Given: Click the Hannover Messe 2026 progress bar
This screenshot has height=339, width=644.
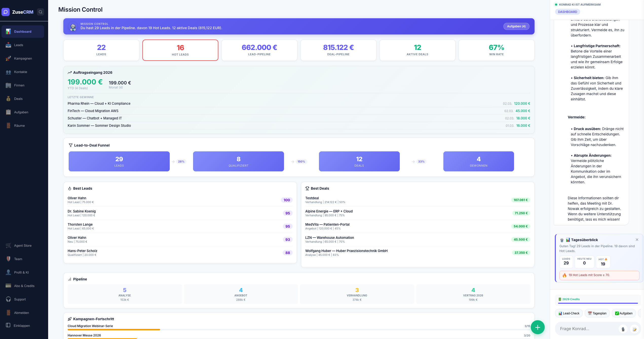Looking at the screenshot, I should pos(299,338).
